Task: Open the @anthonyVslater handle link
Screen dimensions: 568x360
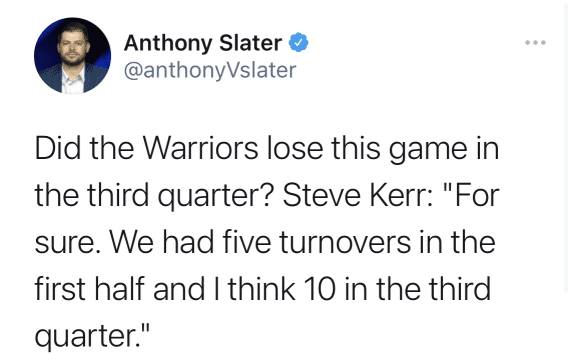Action: click(x=210, y=70)
